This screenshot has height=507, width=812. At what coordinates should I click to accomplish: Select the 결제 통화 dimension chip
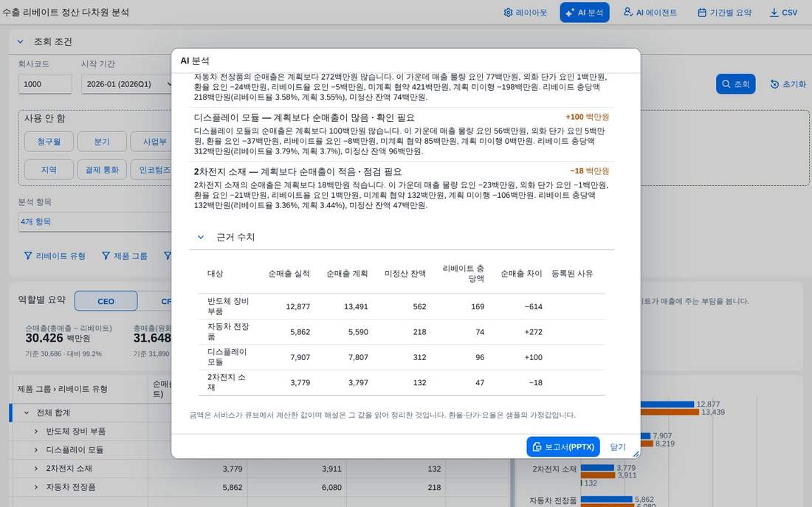[x=102, y=170]
